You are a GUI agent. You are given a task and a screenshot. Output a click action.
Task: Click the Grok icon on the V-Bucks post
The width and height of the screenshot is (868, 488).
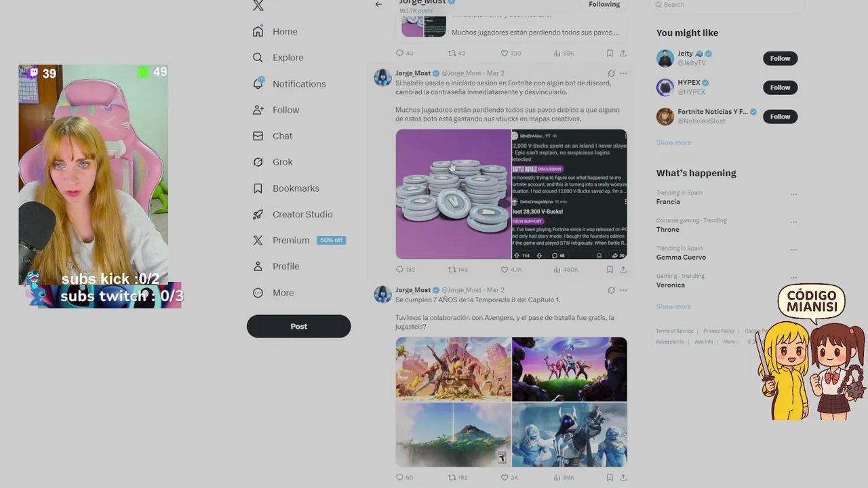pyautogui.click(x=611, y=73)
